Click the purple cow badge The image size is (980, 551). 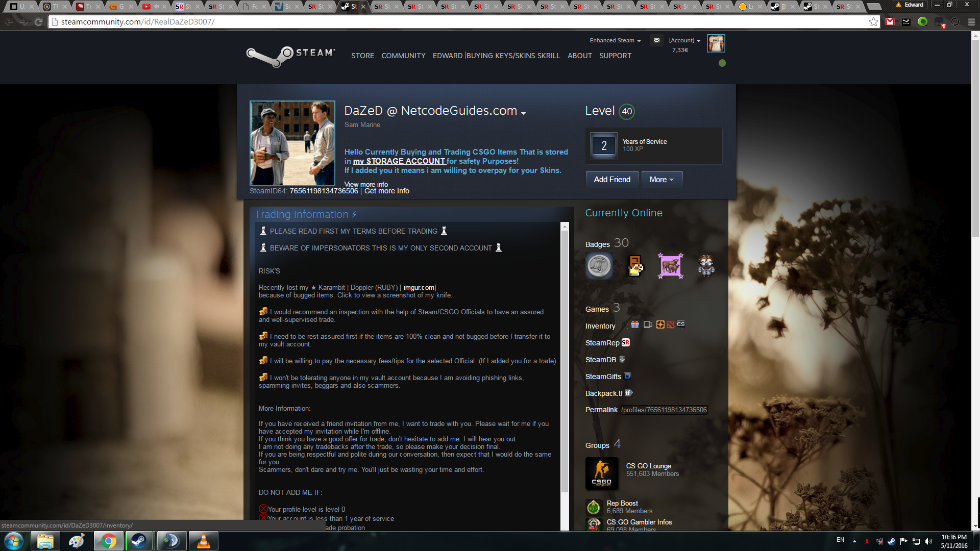(x=670, y=266)
